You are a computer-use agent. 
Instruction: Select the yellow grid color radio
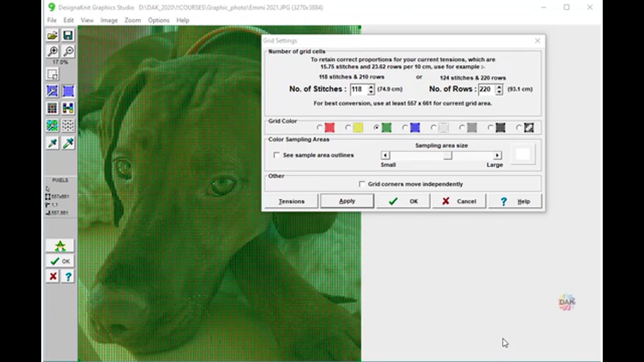(348, 128)
